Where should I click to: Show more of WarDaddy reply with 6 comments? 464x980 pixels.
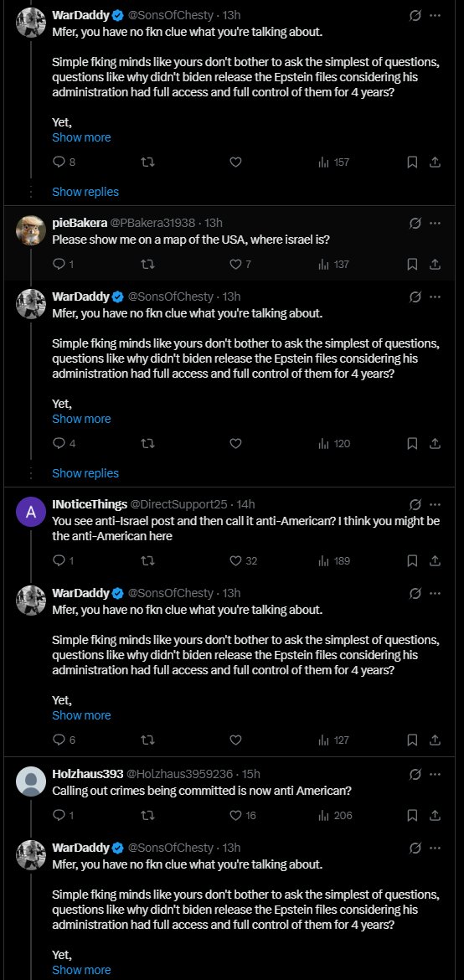[81, 715]
